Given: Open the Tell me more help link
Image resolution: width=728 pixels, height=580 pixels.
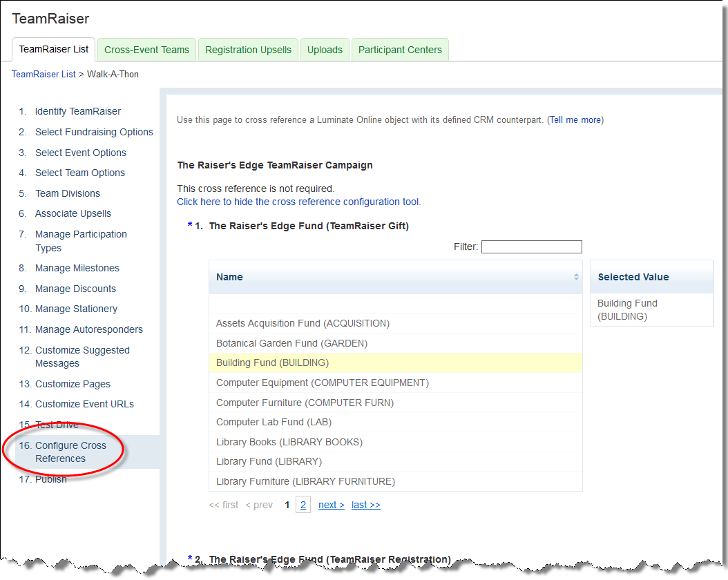Looking at the screenshot, I should point(575,119).
